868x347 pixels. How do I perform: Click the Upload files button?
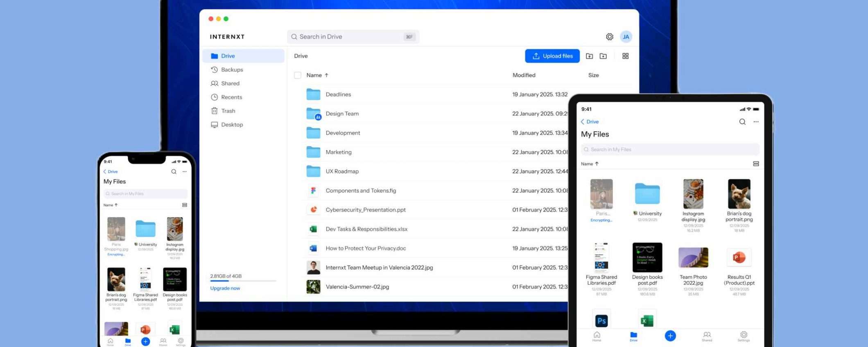coord(552,56)
